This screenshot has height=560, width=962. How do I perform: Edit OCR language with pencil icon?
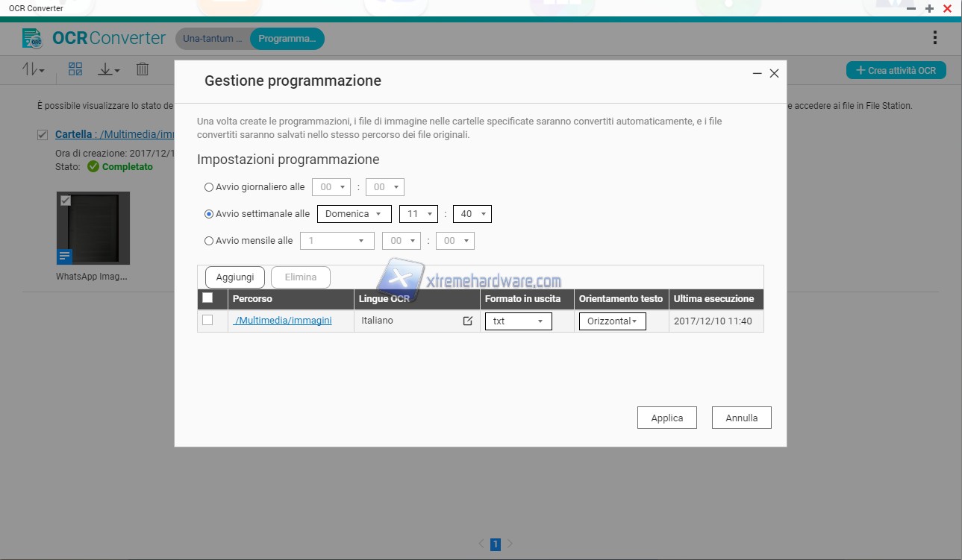[x=468, y=321]
